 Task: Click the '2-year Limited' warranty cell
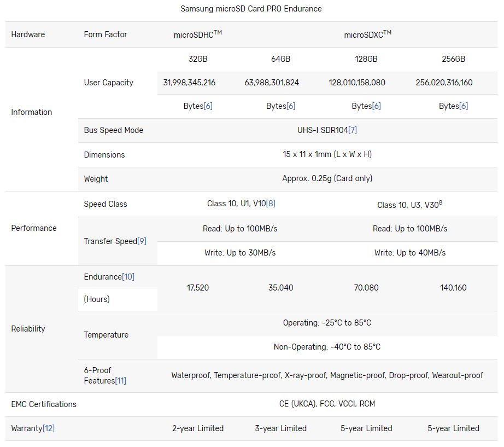coord(198,428)
